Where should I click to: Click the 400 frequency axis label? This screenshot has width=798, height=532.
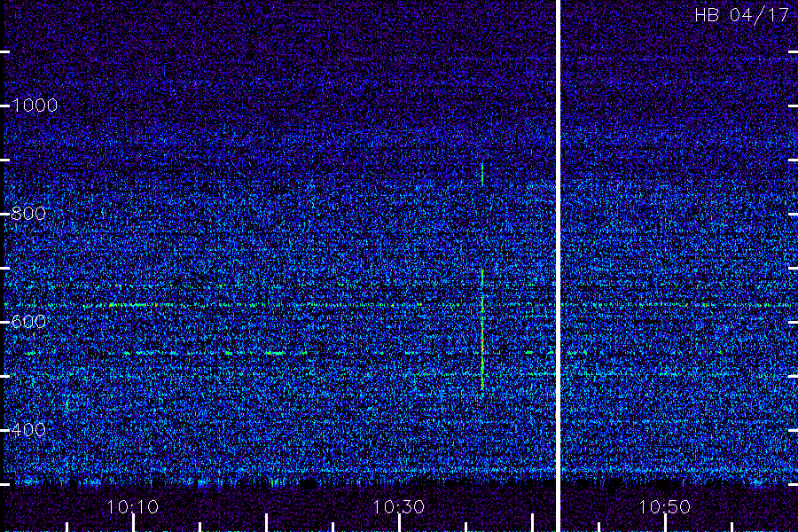pyautogui.click(x=28, y=430)
